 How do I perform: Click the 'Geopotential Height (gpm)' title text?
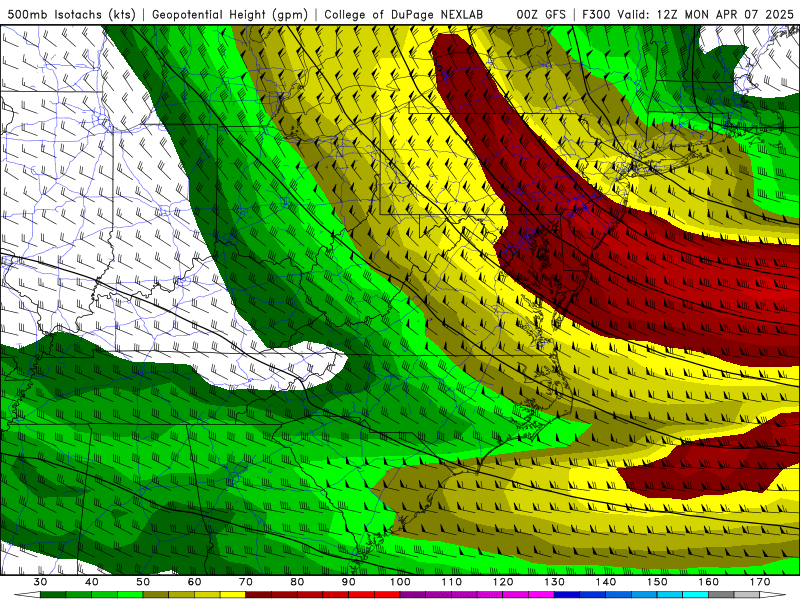(x=230, y=14)
